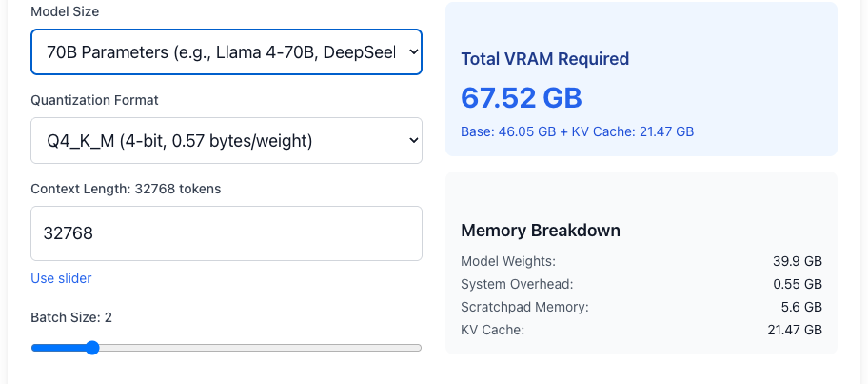868x384 pixels.
Task: Click the Base and KV Cache summary line
Action: point(577,131)
